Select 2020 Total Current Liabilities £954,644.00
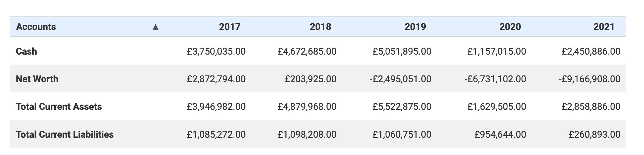The image size is (644, 155). pyautogui.click(x=500, y=134)
